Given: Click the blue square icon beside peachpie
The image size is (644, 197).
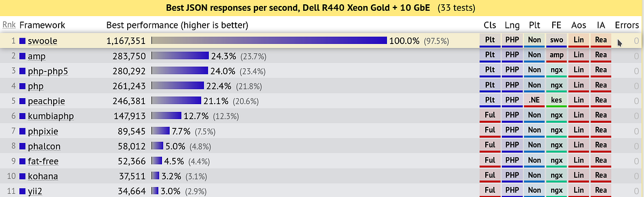Looking at the screenshot, I should [x=23, y=101].
